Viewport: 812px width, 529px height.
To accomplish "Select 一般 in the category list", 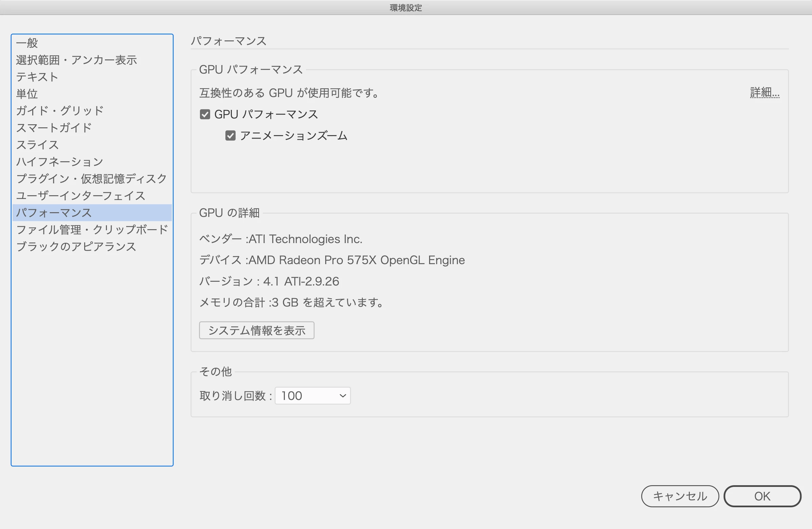I will (27, 43).
